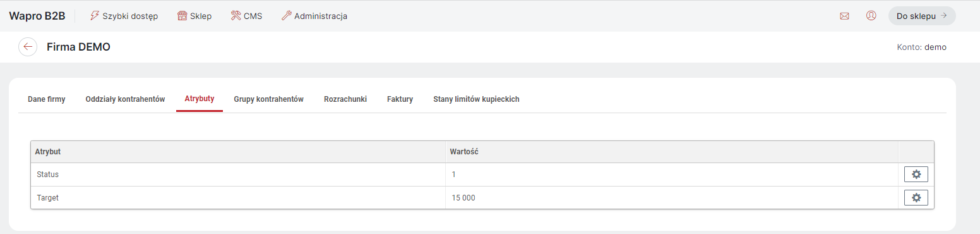The width and height of the screenshot is (980, 234).
Task: Select the Atrybuty tab
Action: point(200,99)
